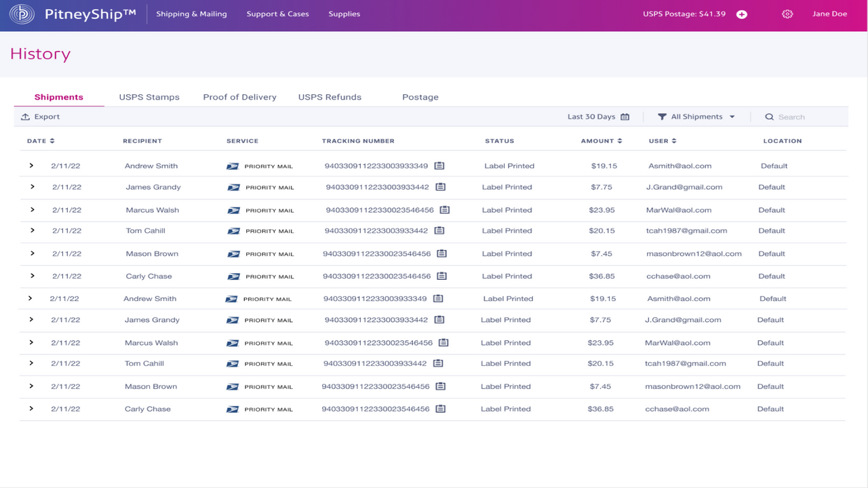Click the Recipient column header

[142, 141]
